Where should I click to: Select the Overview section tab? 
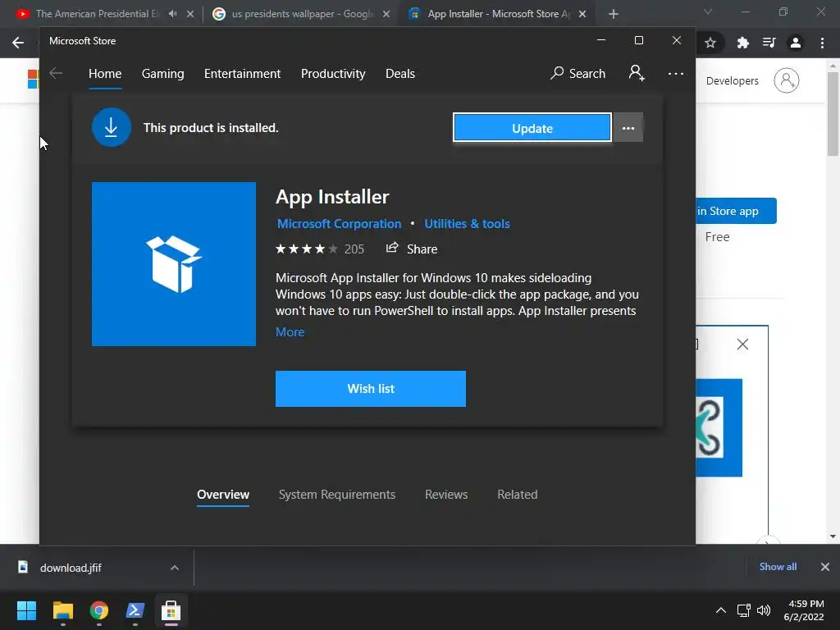point(223,495)
